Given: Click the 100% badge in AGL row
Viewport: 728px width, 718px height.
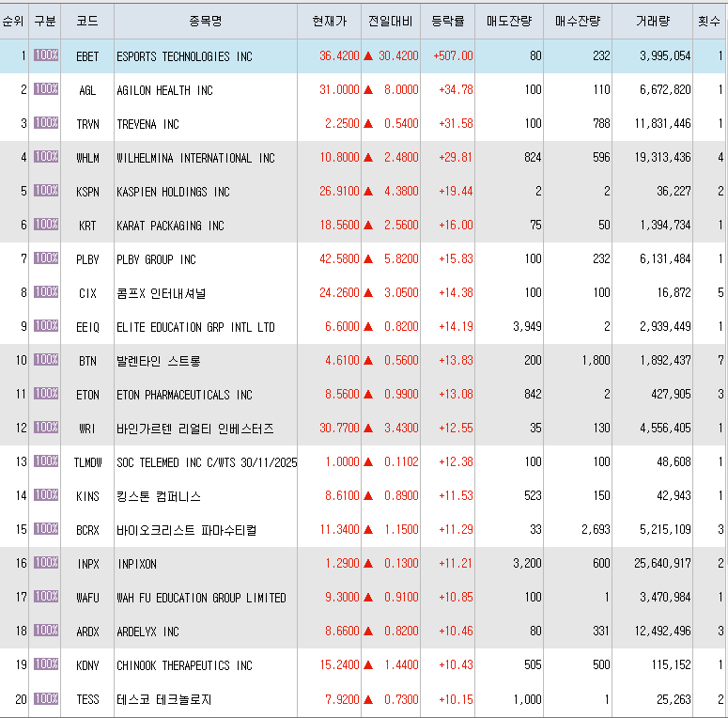Looking at the screenshot, I should click(46, 88).
